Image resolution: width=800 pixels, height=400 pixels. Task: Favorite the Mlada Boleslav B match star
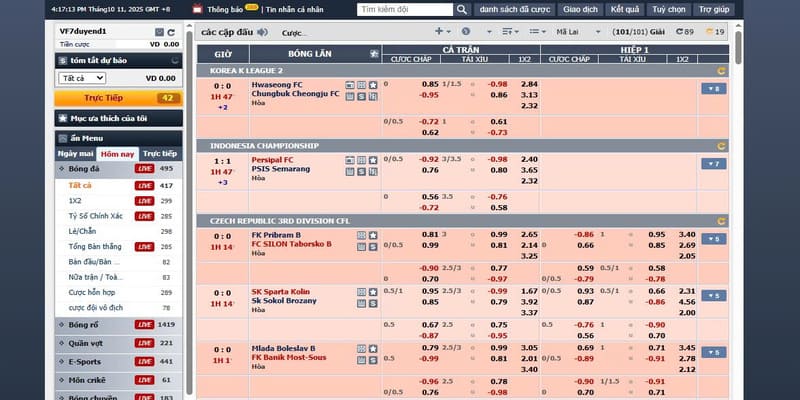pyautogui.click(x=373, y=348)
